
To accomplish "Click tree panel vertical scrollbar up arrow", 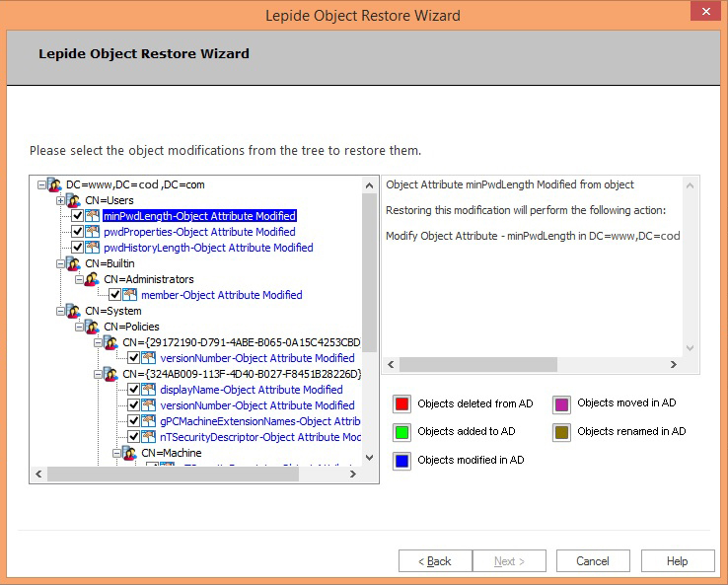I will click(x=369, y=185).
